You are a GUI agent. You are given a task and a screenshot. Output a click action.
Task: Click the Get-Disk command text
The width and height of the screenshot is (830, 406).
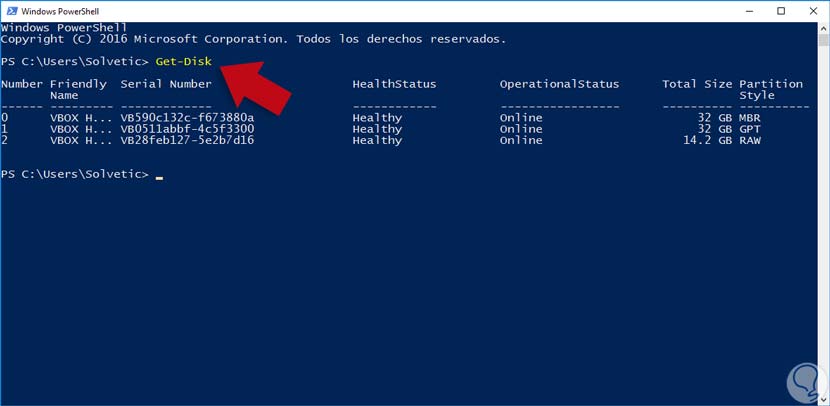pos(183,62)
